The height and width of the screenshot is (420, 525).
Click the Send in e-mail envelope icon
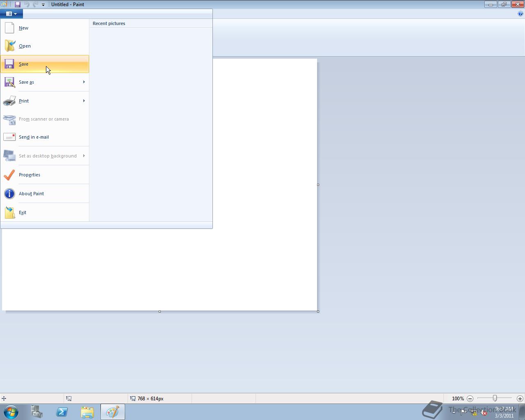click(x=9, y=137)
